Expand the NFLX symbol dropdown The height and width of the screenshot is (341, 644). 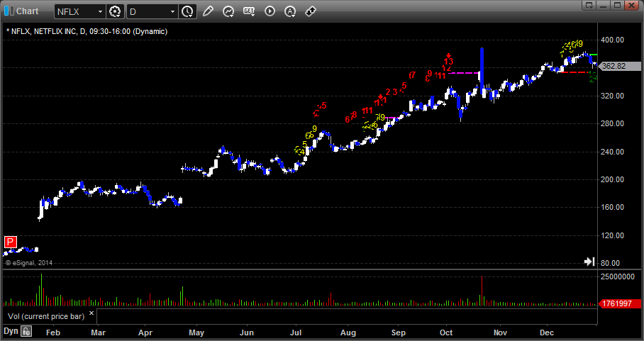[x=100, y=12]
